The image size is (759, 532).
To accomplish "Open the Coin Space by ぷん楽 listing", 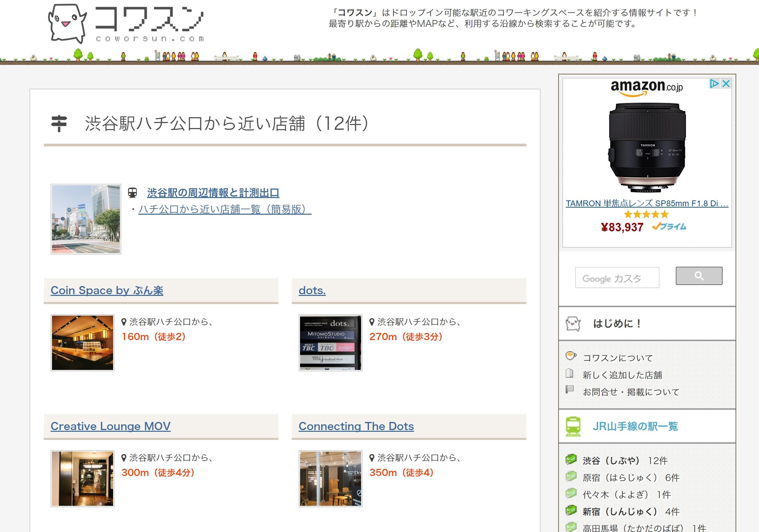I will point(107,290).
